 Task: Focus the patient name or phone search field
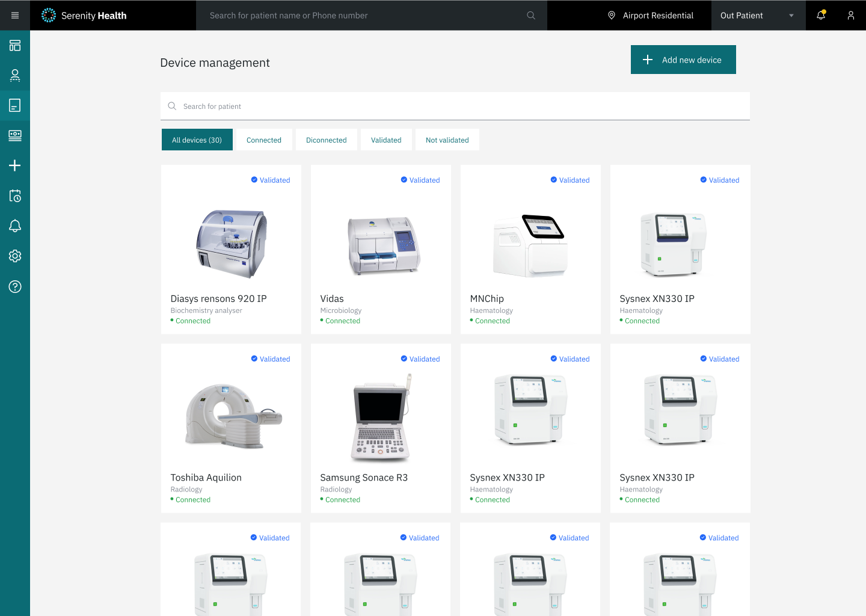point(372,16)
